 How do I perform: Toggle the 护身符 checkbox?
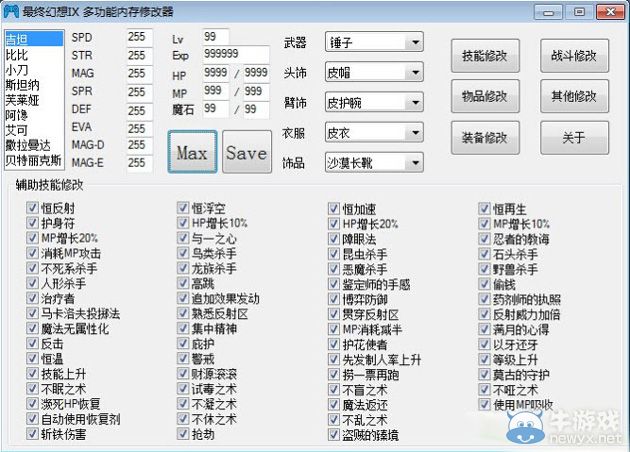click(32, 223)
